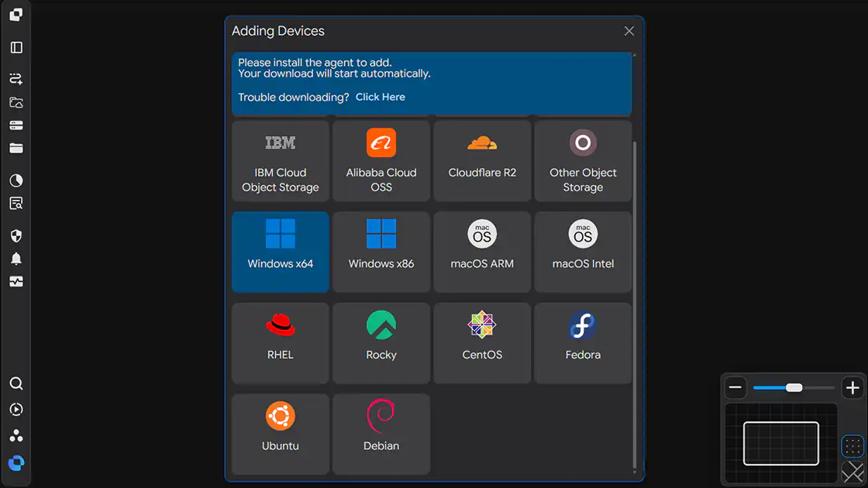Open the server storage icon in sidebar
This screenshot has width=868, height=488.
coord(16,125)
